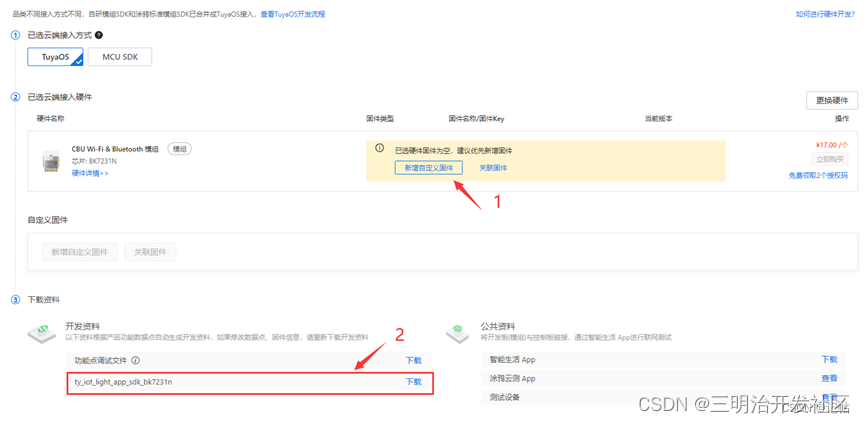Click 关联固件 button under 自定义固件 section
This screenshot has width=865, height=423.
click(x=150, y=252)
